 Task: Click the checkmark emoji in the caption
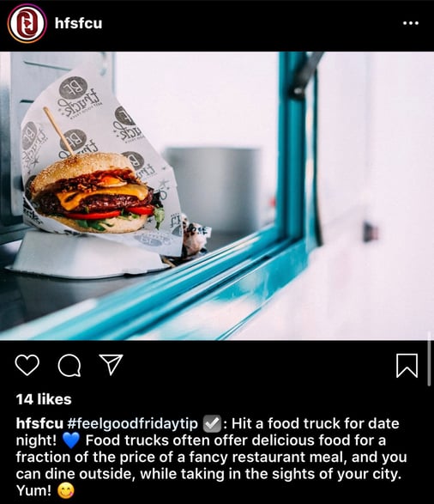[x=212, y=423]
